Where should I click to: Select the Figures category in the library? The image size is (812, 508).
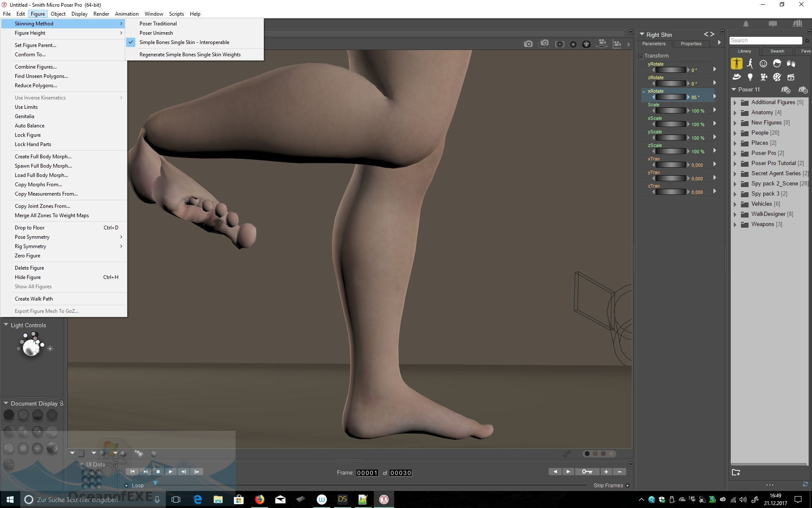coord(736,63)
